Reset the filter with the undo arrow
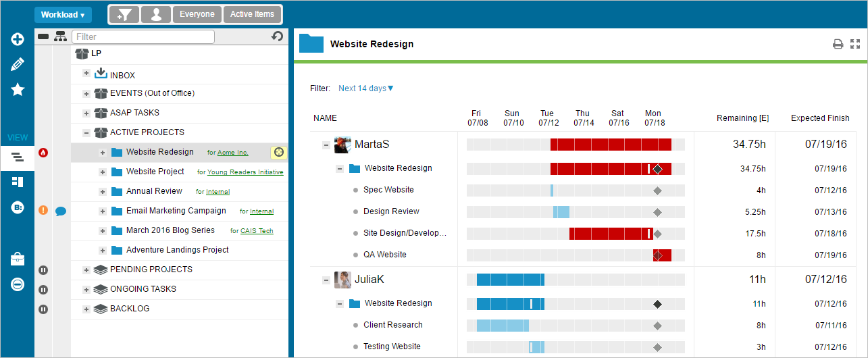The image size is (868, 358). click(277, 36)
